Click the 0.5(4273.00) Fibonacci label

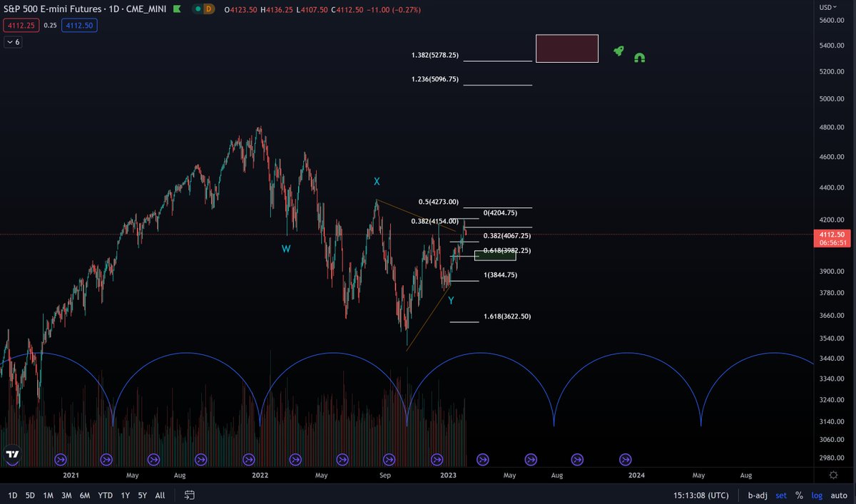click(x=438, y=202)
